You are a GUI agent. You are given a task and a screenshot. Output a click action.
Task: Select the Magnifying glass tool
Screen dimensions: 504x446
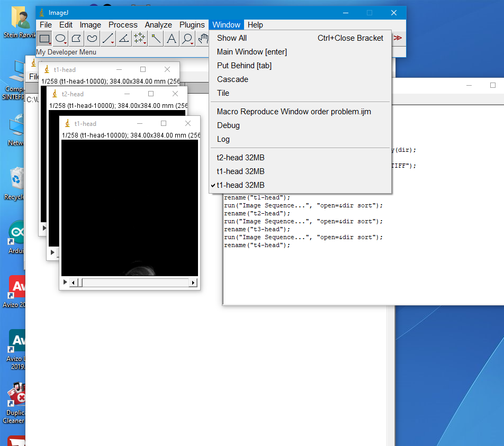coord(187,39)
